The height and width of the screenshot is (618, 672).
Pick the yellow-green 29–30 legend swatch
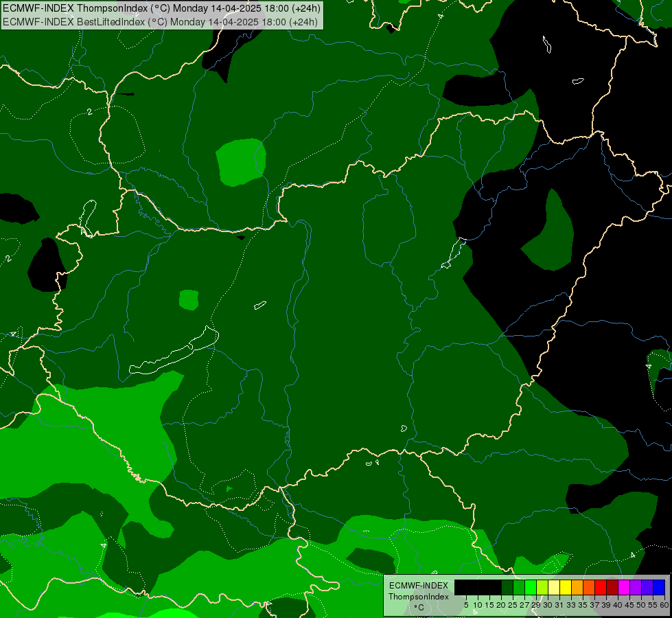tap(542, 587)
